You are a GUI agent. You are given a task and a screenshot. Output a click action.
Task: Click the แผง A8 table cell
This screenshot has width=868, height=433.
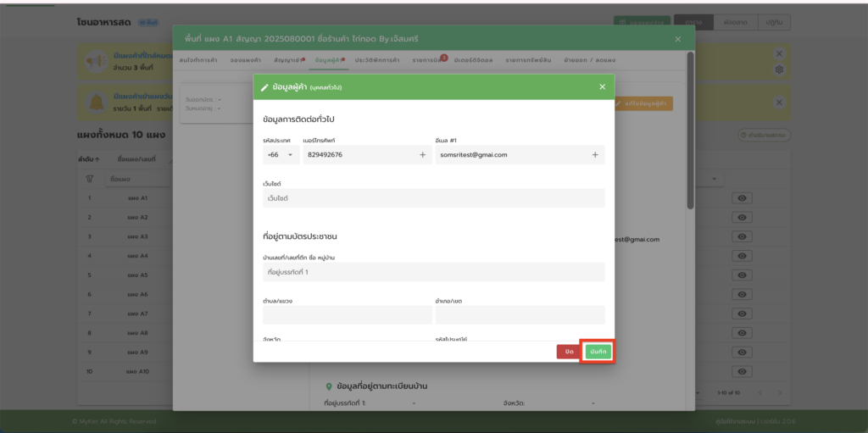coord(137,333)
